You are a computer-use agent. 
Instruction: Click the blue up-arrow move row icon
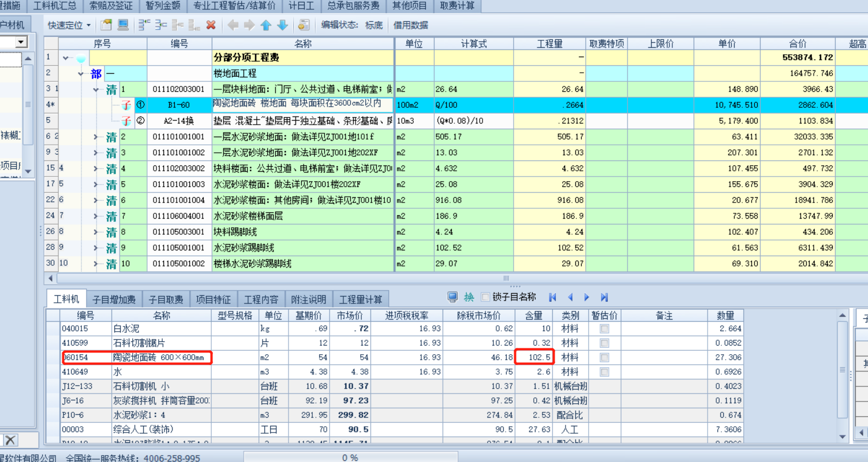(265, 25)
